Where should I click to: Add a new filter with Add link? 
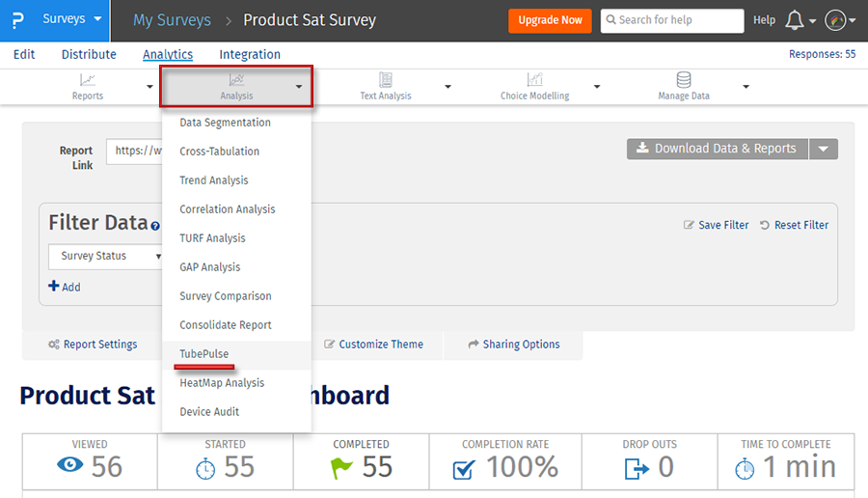click(x=65, y=287)
